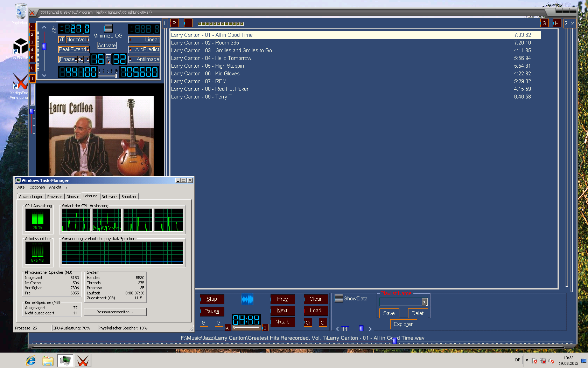
Task: Click the G button below Pause
Action: pyautogui.click(x=219, y=322)
